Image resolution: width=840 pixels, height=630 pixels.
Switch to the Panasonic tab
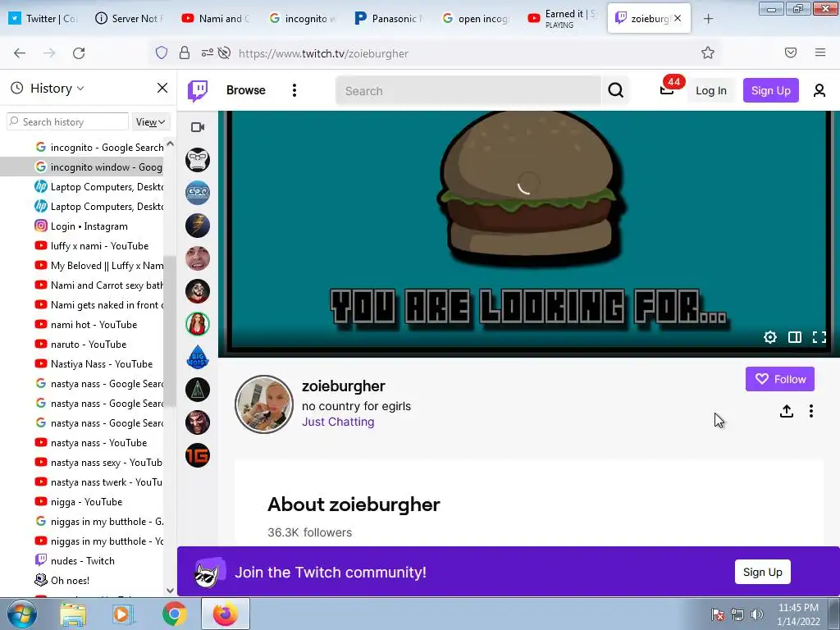pos(390,19)
